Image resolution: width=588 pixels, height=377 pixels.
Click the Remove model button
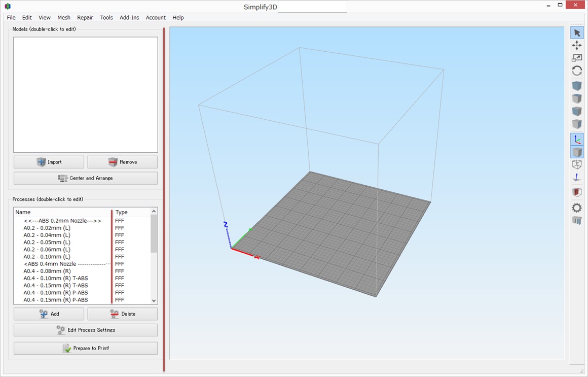(x=123, y=162)
